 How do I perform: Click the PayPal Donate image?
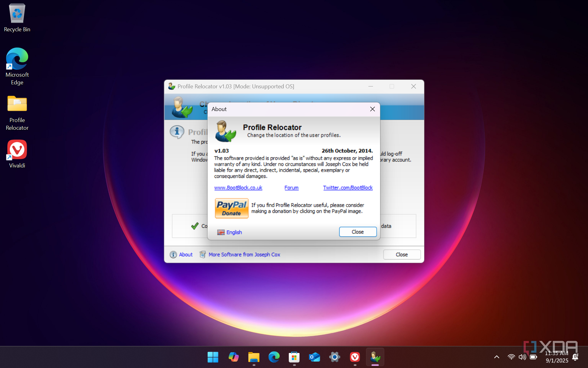click(x=232, y=208)
